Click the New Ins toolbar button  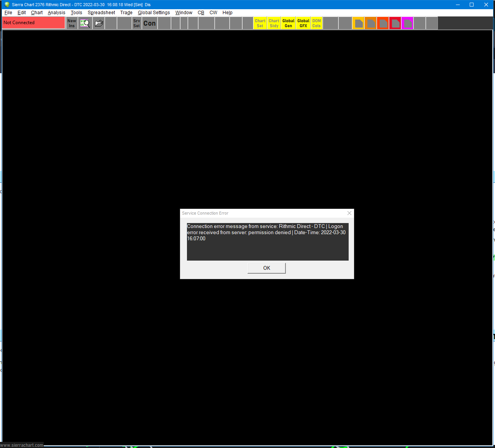point(72,23)
